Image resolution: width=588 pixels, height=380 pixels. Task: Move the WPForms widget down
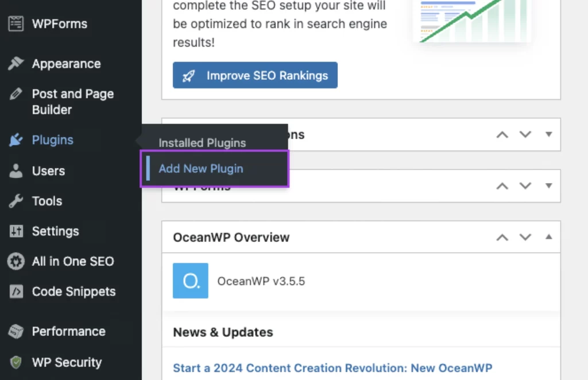525,186
